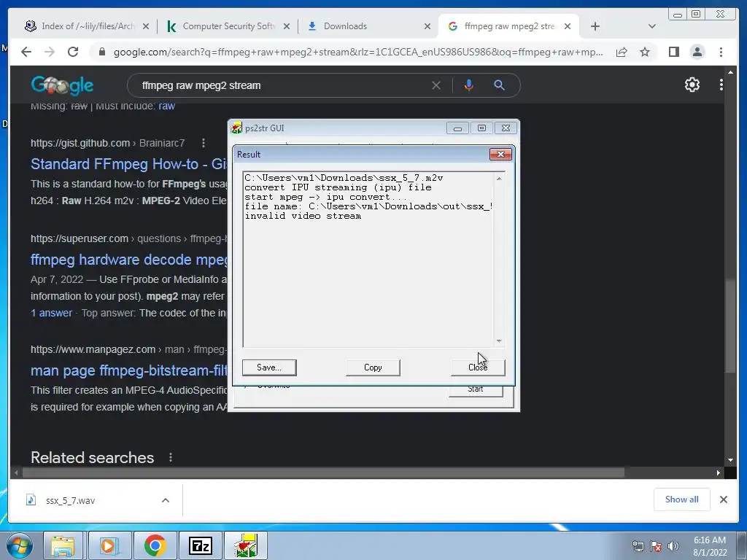
Task: Close the Downloads tab
Action: tap(427, 26)
